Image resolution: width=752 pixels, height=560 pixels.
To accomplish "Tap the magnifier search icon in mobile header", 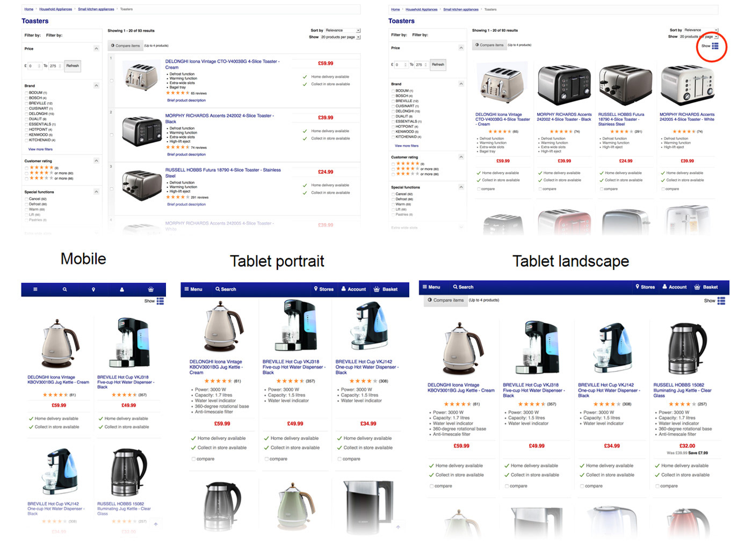I will pyautogui.click(x=64, y=289).
